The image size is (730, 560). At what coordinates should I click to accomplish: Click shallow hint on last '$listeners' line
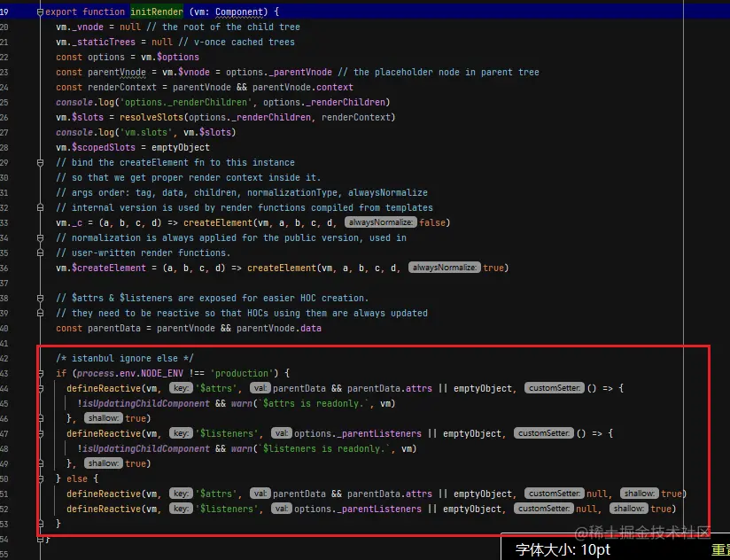[628, 509]
